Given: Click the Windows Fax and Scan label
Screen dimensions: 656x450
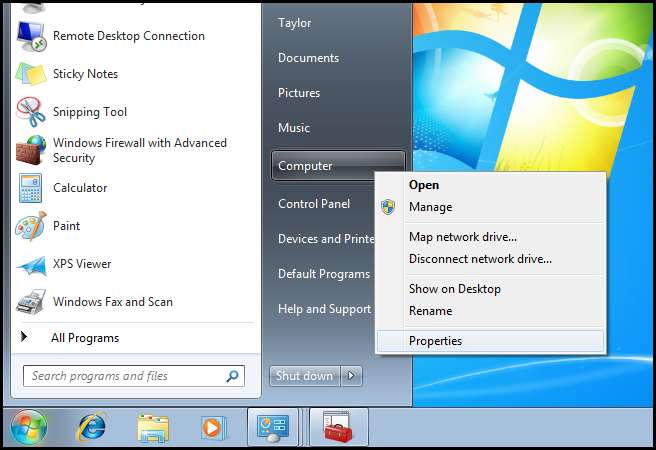Looking at the screenshot, I should click(x=113, y=302).
